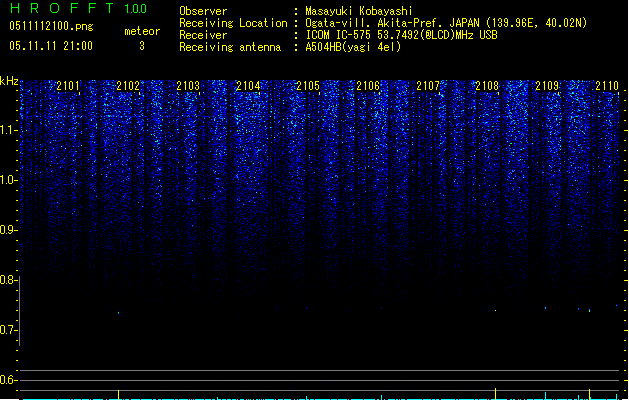Click the 2105 time marker
629x400 pixels.
coord(308,86)
